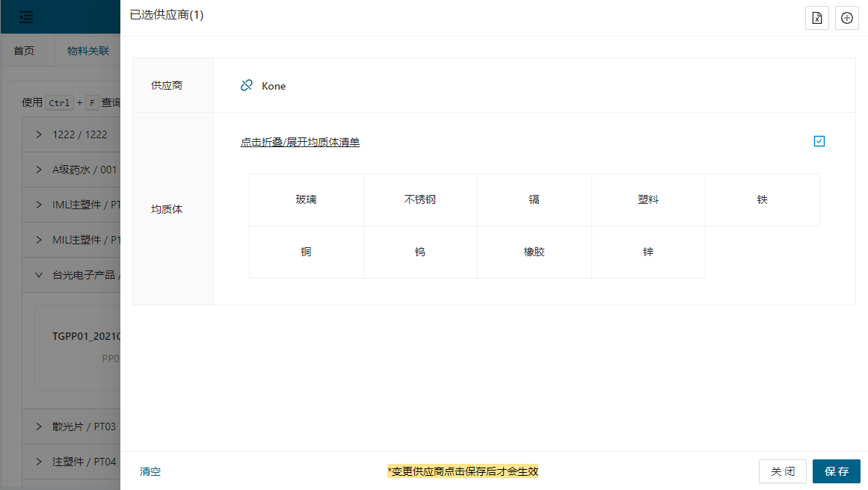
Task: Select the 橡胶 material cell
Action: 535,252
